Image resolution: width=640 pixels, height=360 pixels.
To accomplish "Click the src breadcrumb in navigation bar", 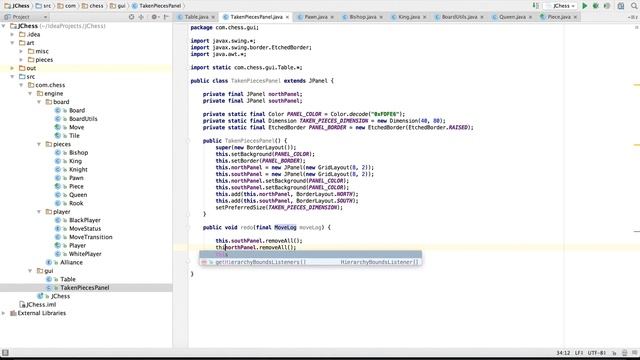I will tap(43, 6).
